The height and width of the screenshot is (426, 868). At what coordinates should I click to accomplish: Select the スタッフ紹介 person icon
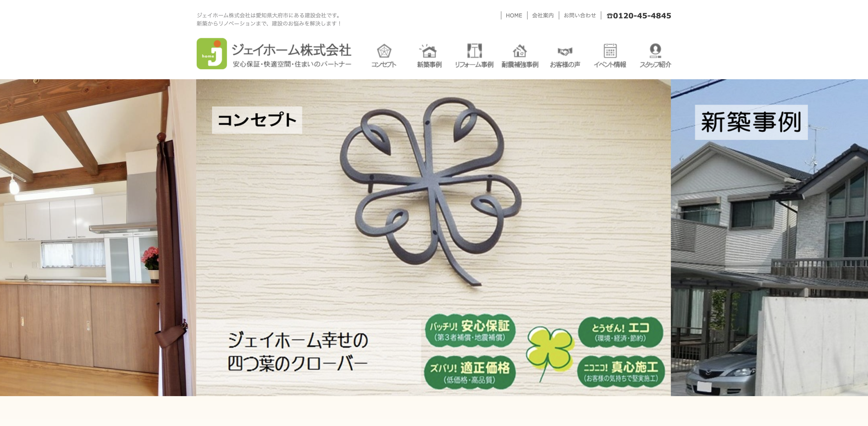click(x=655, y=51)
